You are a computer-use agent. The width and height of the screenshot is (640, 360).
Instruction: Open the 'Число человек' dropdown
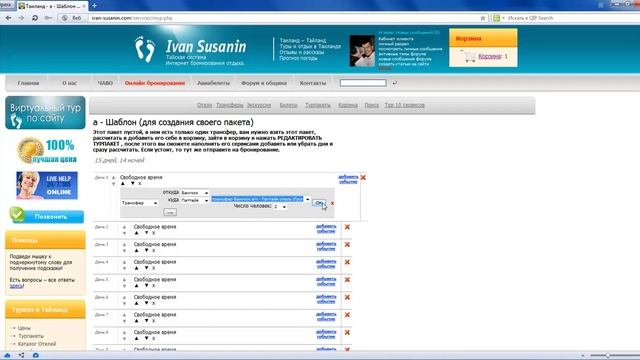pyautogui.click(x=280, y=207)
